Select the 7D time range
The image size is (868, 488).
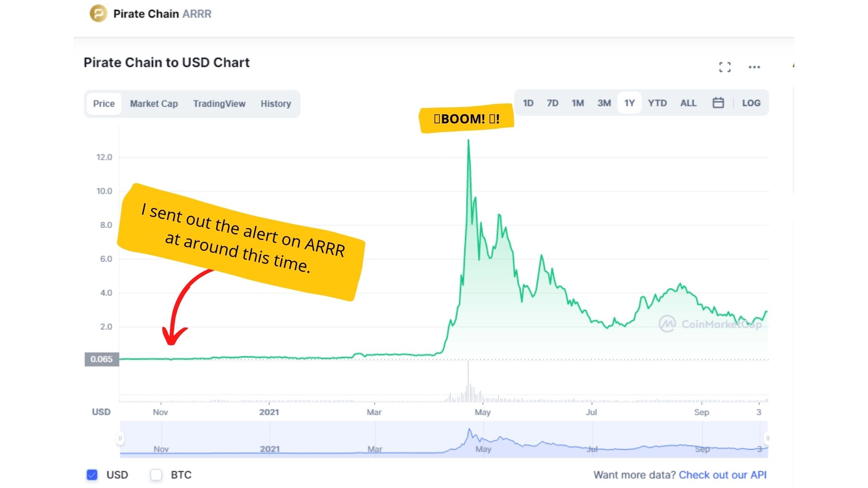[552, 103]
